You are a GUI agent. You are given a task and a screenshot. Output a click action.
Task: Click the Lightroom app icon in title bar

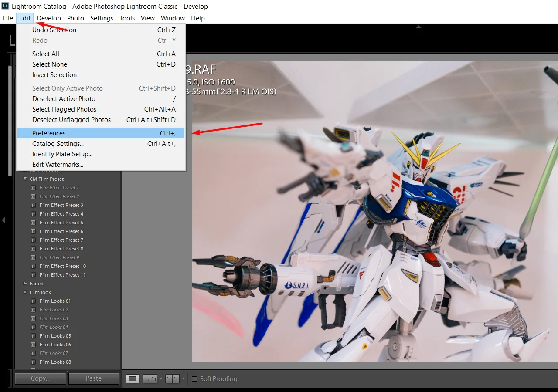6,6
